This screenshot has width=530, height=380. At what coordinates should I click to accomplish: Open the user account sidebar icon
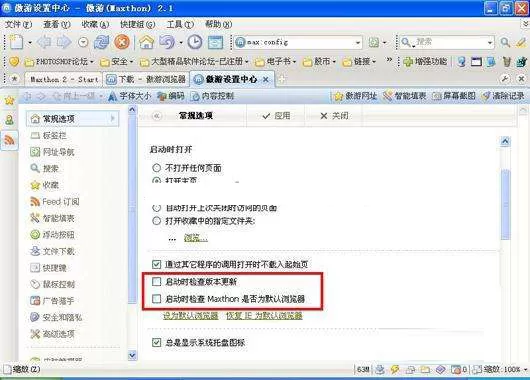tap(9, 120)
